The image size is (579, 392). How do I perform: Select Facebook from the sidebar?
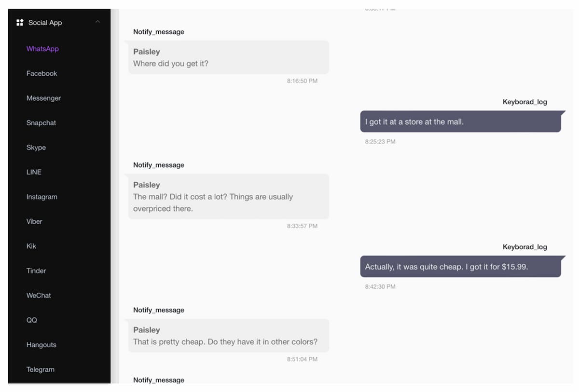41,73
